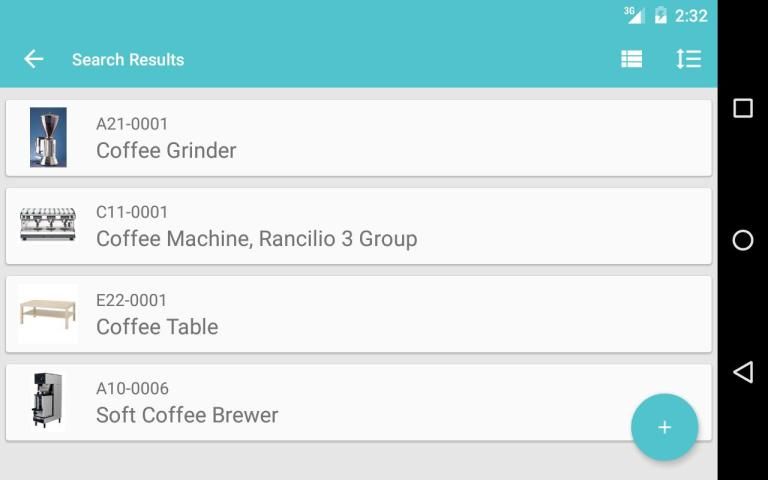Viewport: 768px width, 480px height.
Task: Open the Coffee Table entry
Action: click(x=157, y=327)
